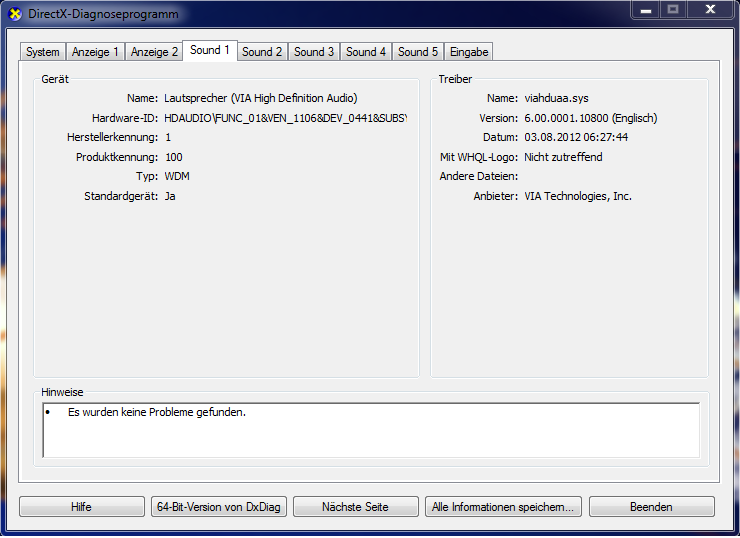The width and height of the screenshot is (740, 538).
Task: Click the Sound 1 tab
Action: 210,50
